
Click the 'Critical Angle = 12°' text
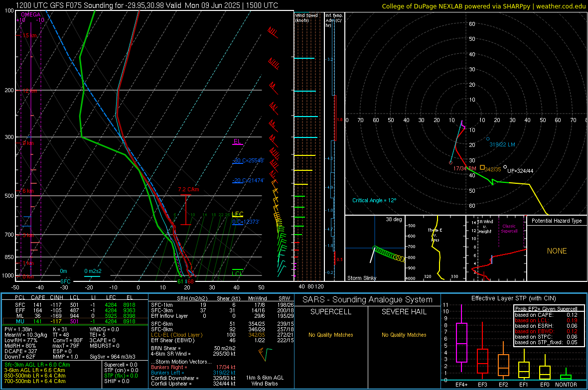(x=374, y=200)
